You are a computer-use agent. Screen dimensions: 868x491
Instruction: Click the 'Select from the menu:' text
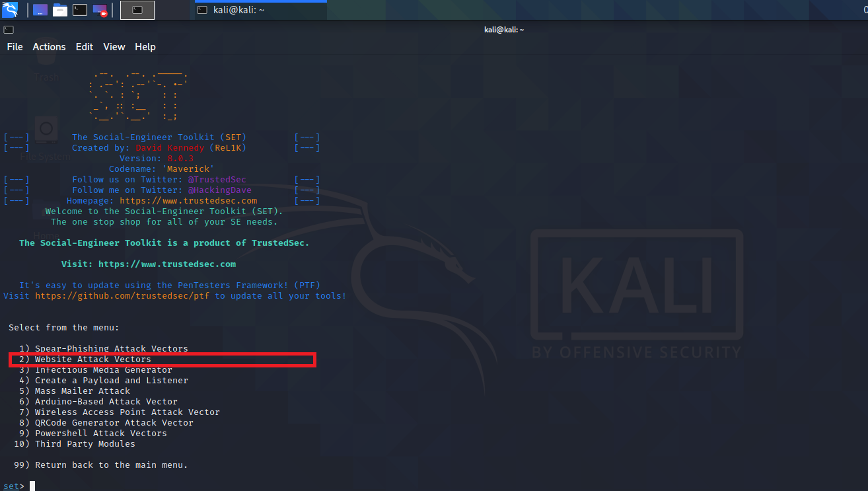click(64, 328)
